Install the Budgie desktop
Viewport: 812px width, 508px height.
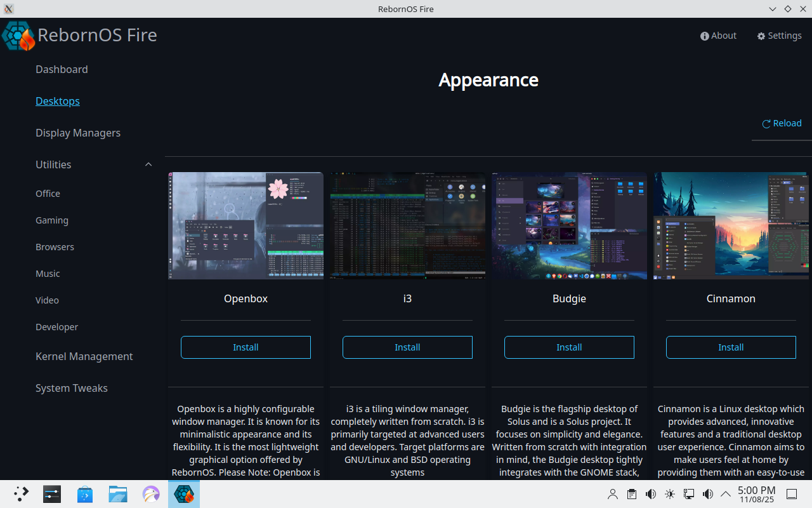(569, 347)
